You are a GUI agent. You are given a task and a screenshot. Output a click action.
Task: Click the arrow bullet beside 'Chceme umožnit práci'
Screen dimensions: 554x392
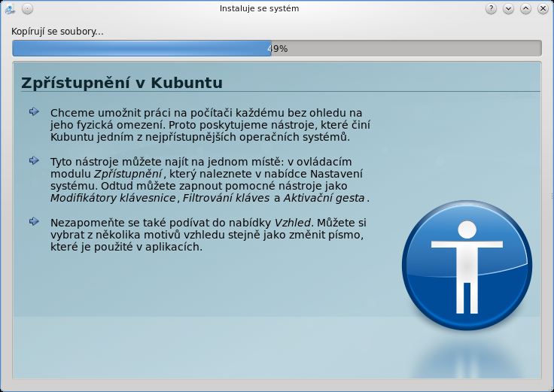pyautogui.click(x=34, y=111)
